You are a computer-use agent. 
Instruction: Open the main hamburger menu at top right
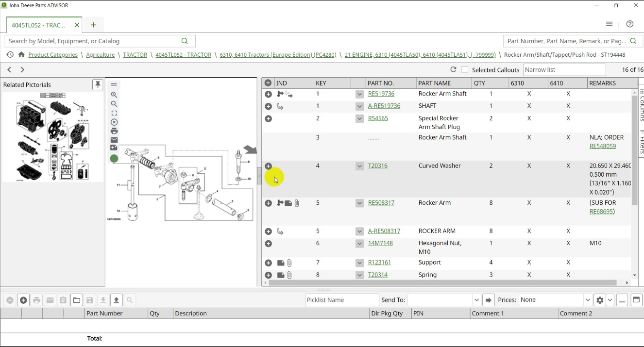coord(609,24)
